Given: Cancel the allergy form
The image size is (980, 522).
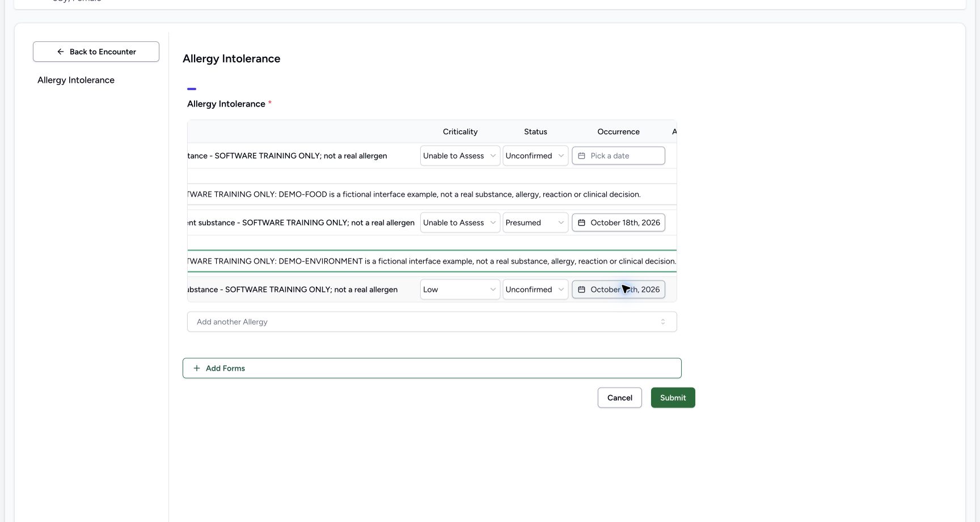Looking at the screenshot, I should tap(620, 398).
